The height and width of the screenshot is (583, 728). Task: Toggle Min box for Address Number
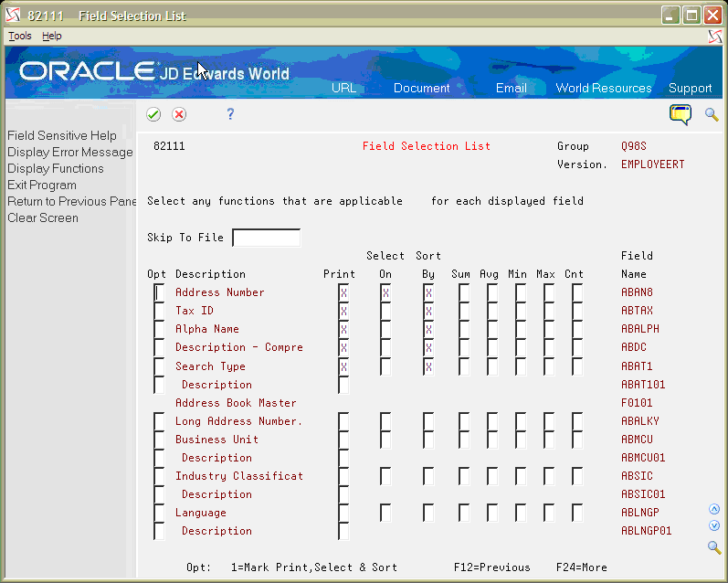tap(521, 292)
